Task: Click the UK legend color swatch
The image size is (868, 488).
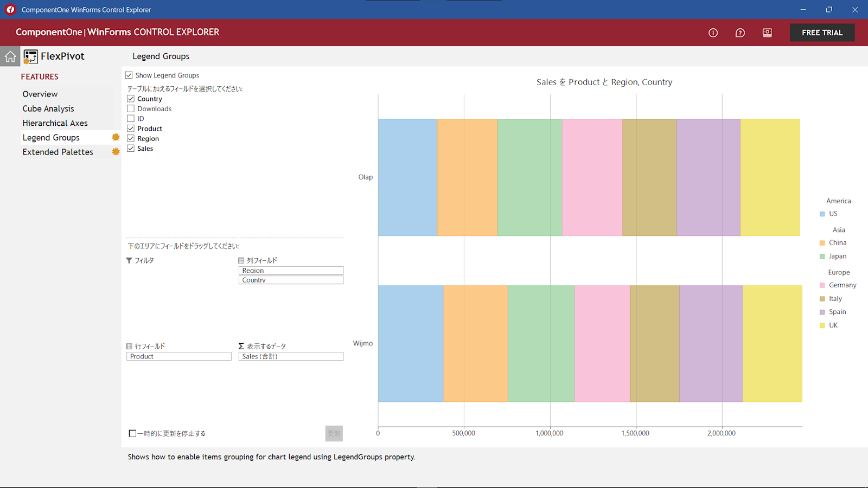Action: [822, 325]
